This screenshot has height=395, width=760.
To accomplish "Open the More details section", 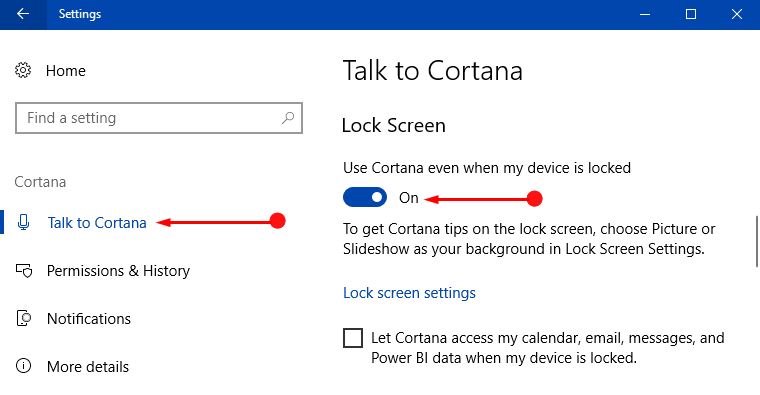I will [88, 366].
